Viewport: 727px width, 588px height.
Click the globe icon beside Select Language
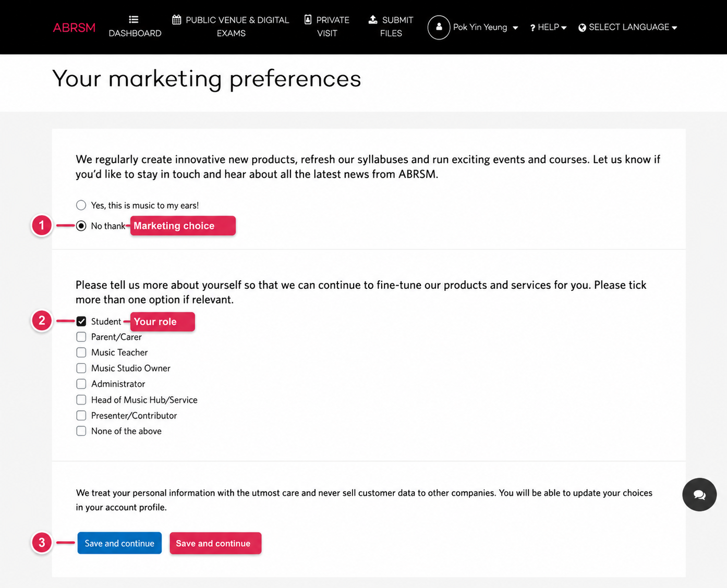click(x=582, y=28)
